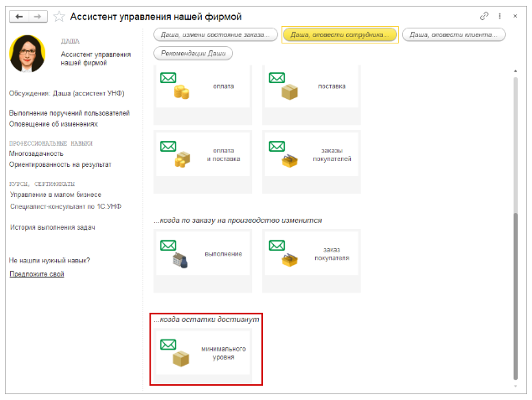Image resolution: width=532 pixels, height=400 pixels.
Task: Click the forward navigation arrow
Action: pos(39,16)
